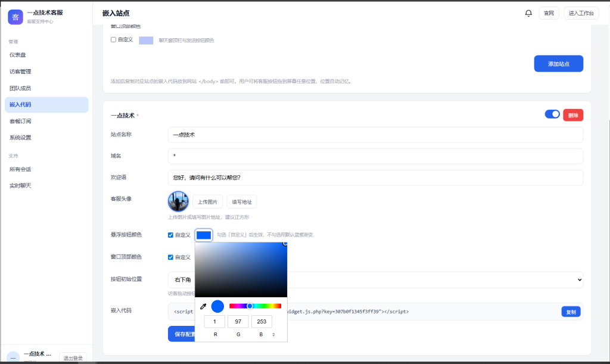
Task: Click the 官网 button
Action: click(549, 13)
